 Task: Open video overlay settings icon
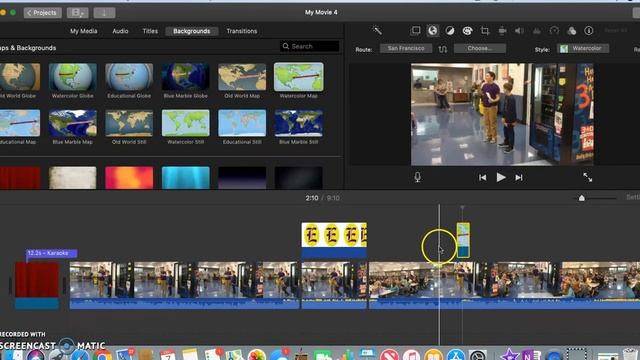416,31
